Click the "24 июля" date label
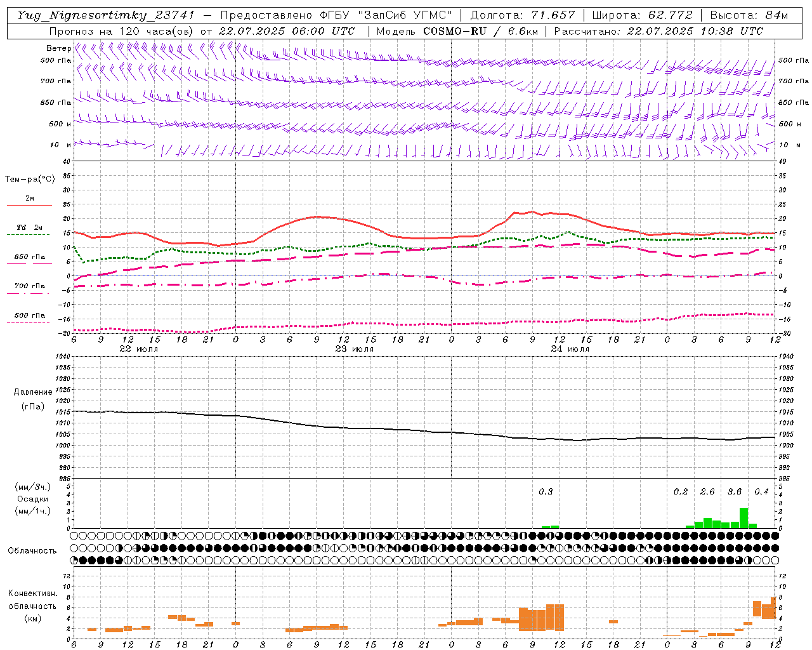812x650 pixels. (570, 349)
